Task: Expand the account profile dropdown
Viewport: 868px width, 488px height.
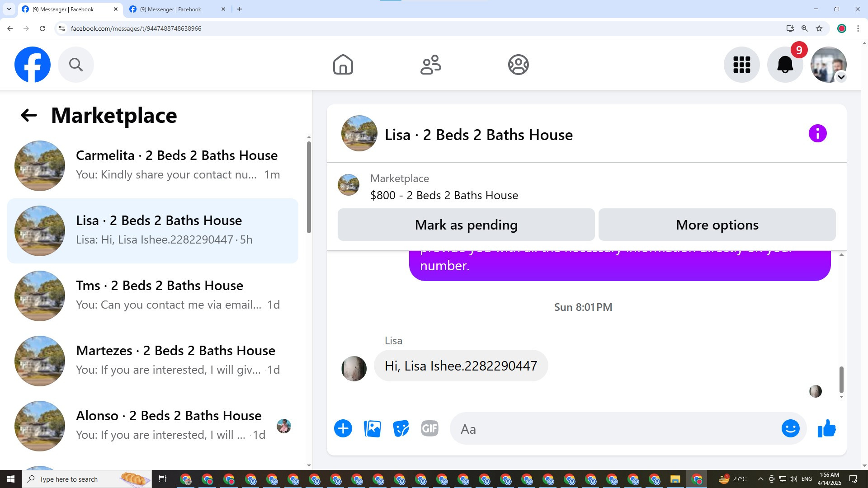Action: coord(841,77)
